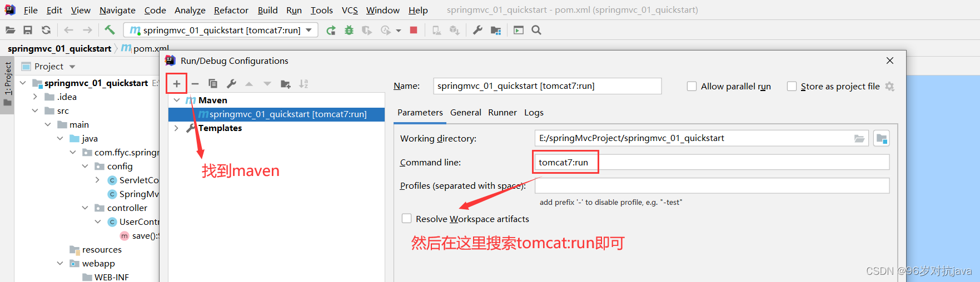This screenshot has width=980, height=282.
Task: Click the Profiles input field
Action: click(712, 185)
